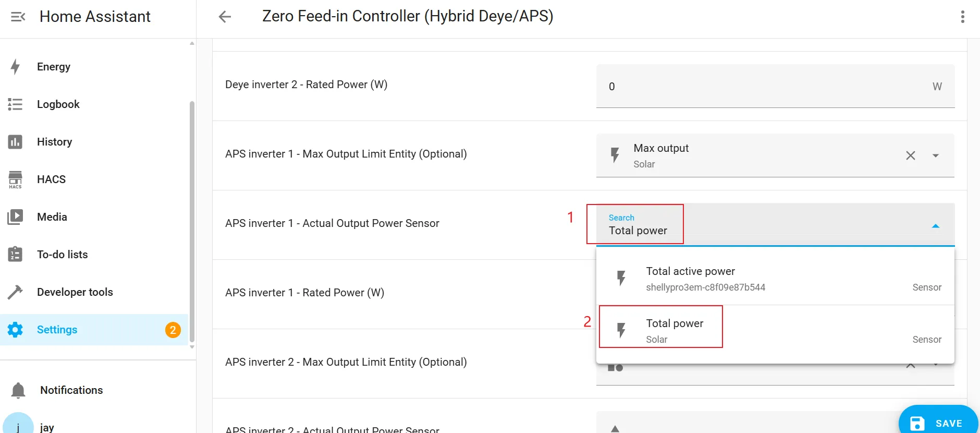The image size is (980, 433).
Task: Open Energy dashboard from sidebar
Action: click(x=53, y=67)
